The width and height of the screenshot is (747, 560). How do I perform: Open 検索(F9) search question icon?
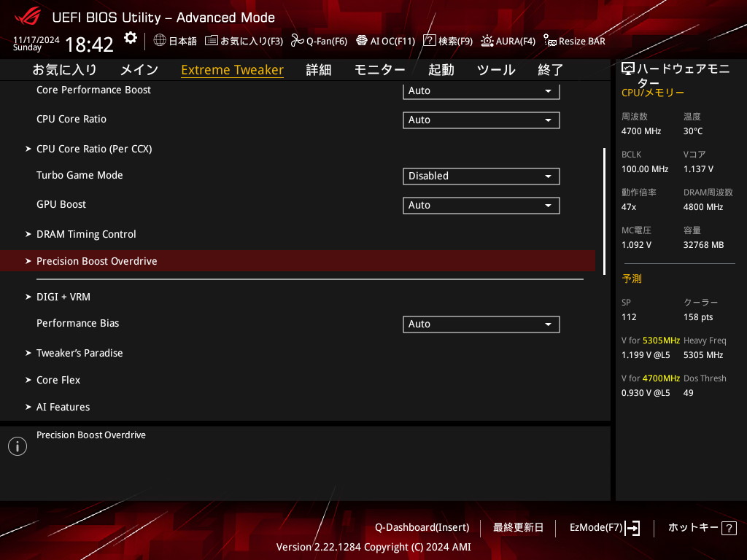pos(429,41)
